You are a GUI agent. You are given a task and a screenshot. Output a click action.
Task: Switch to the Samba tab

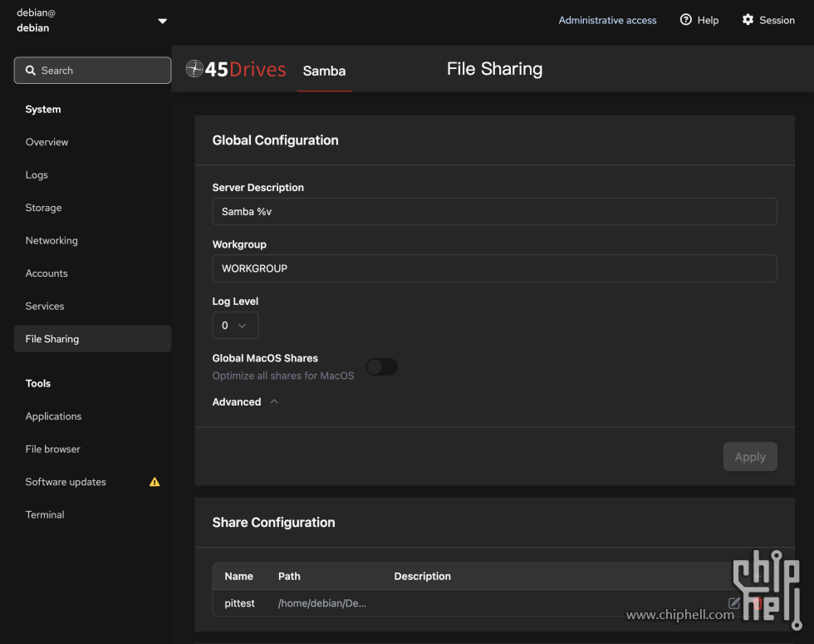tap(324, 71)
